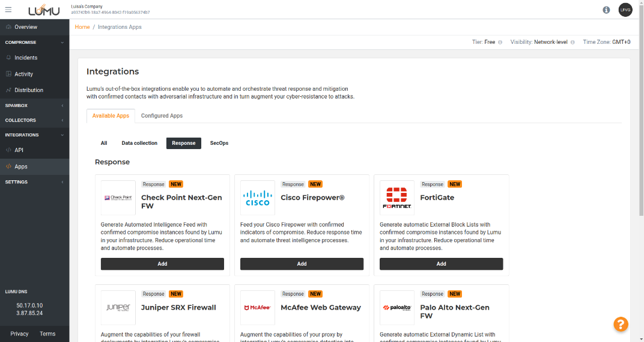Click the info icon in top bar
Viewport: 644px width, 342px height.
click(606, 10)
